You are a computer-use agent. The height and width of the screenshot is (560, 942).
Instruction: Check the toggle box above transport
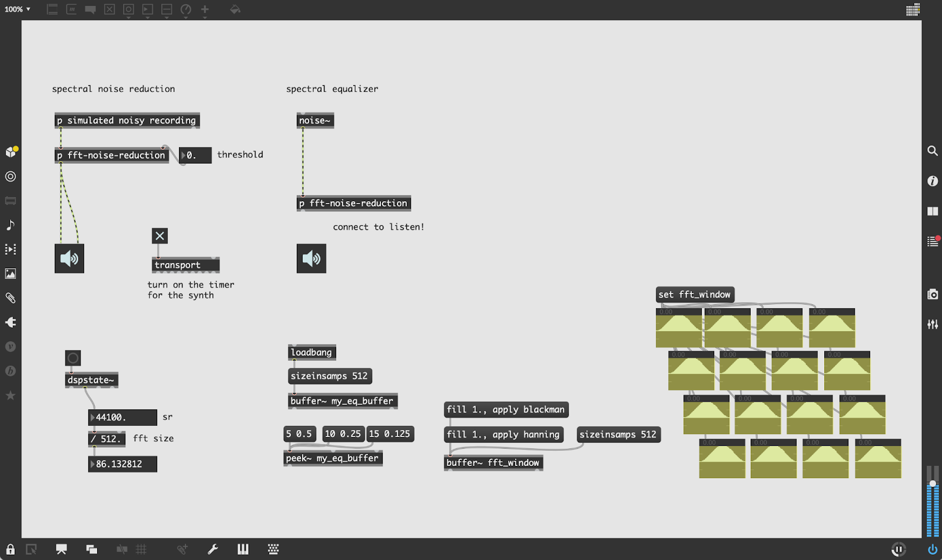[x=160, y=236]
